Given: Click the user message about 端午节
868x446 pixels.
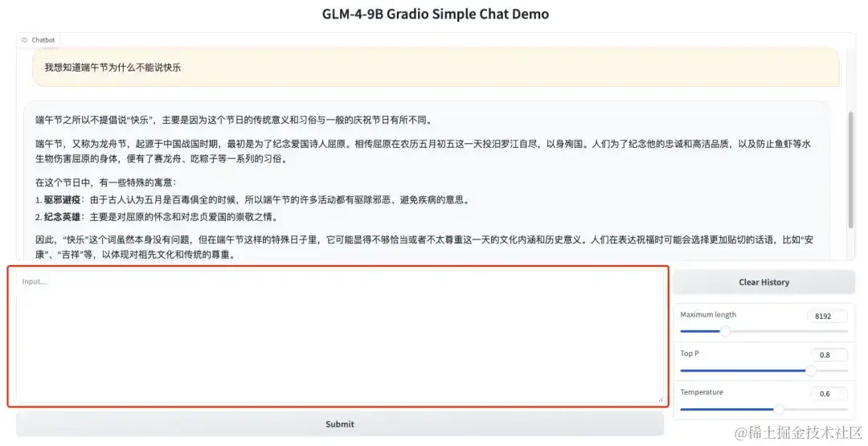Looking at the screenshot, I should pos(436,68).
